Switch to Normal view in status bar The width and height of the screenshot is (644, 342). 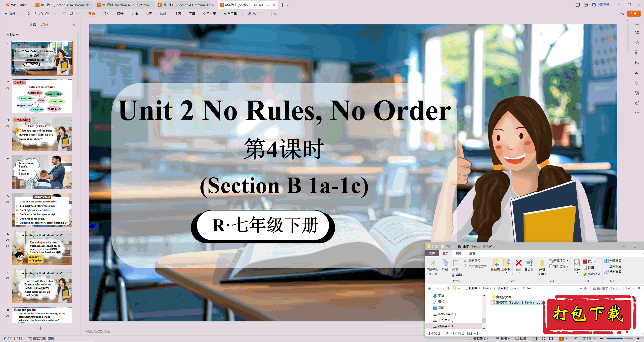tap(535, 338)
